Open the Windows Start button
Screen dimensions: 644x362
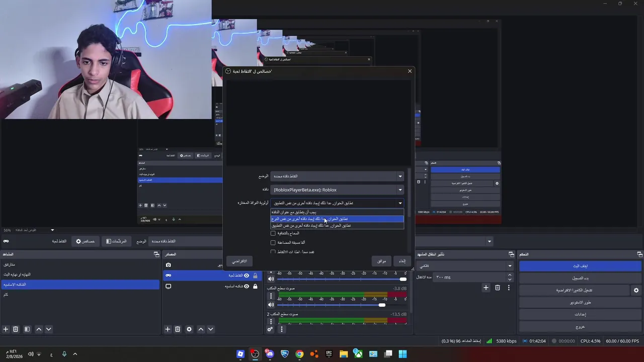point(403,354)
